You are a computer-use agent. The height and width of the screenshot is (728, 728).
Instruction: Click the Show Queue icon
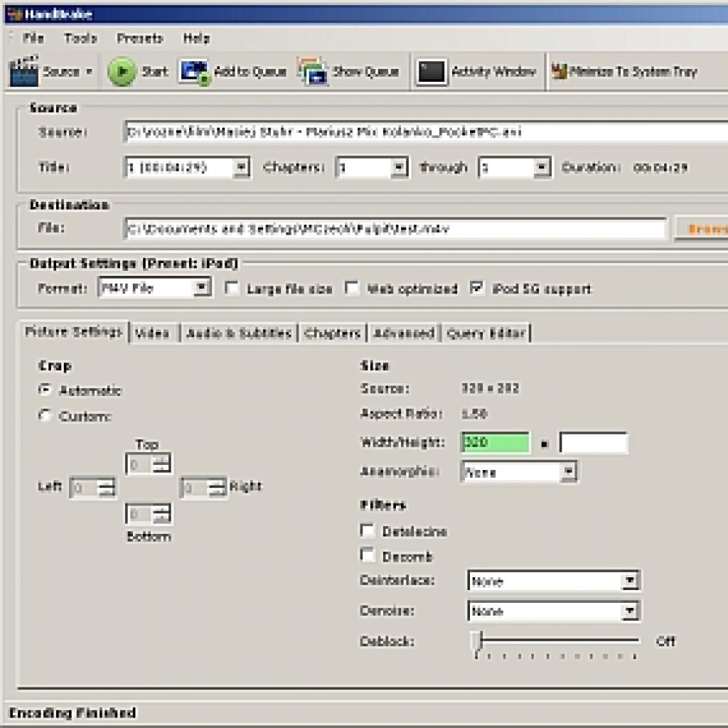click(314, 72)
